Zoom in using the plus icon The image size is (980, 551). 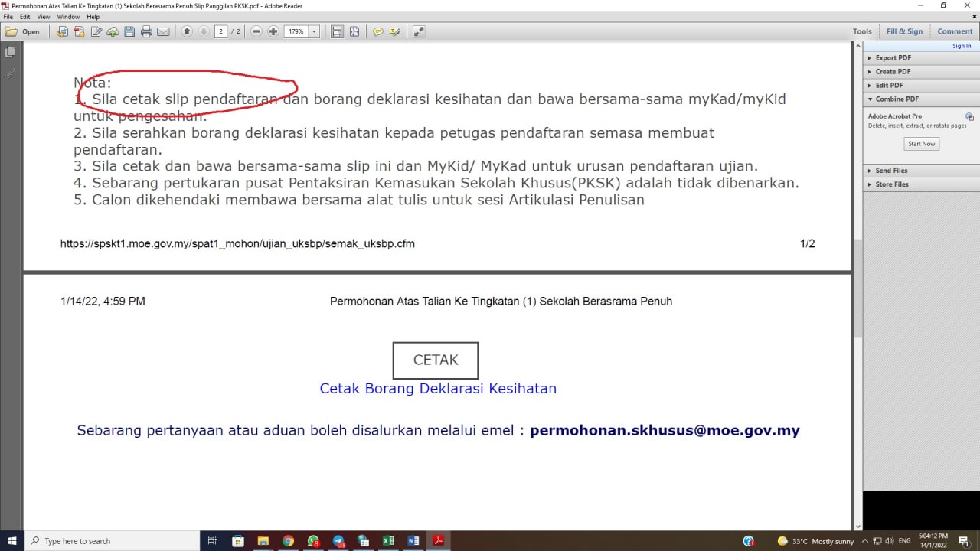pos(273,31)
